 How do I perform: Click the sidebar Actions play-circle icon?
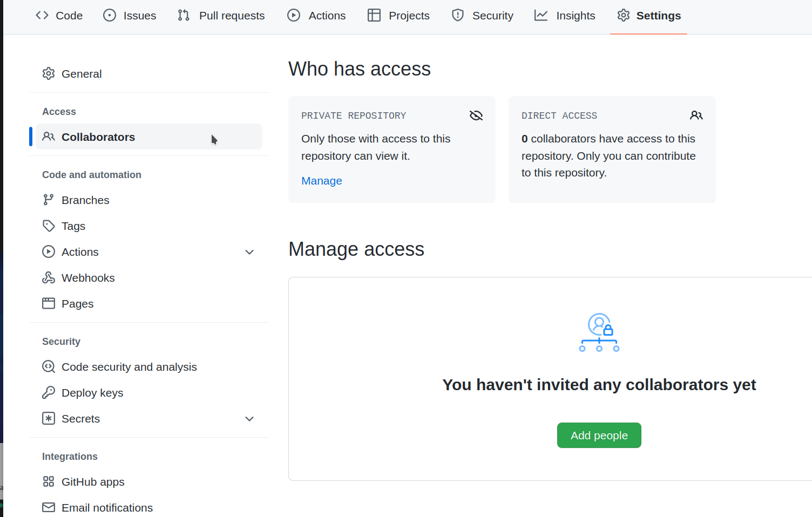pos(49,251)
